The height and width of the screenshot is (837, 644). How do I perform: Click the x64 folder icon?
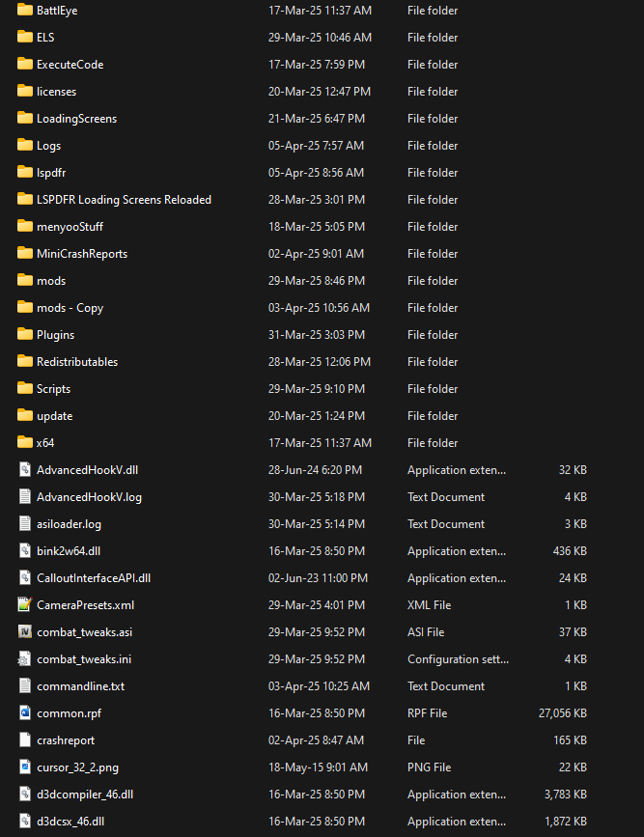pyautogui.click(x=24, y=442)
